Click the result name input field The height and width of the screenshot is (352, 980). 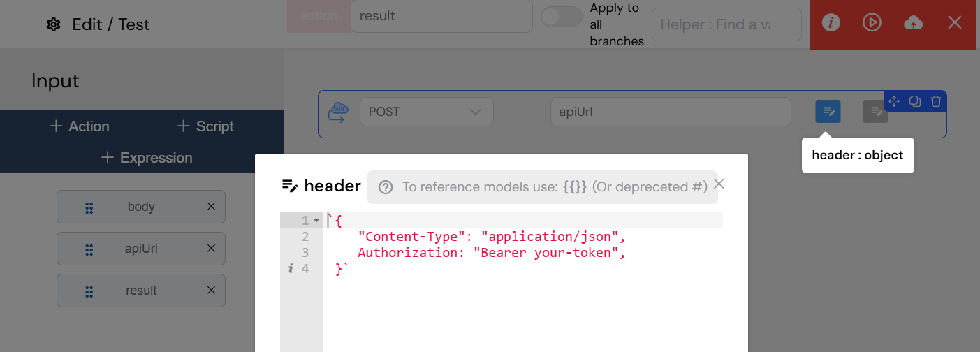(x=442, y=16)
